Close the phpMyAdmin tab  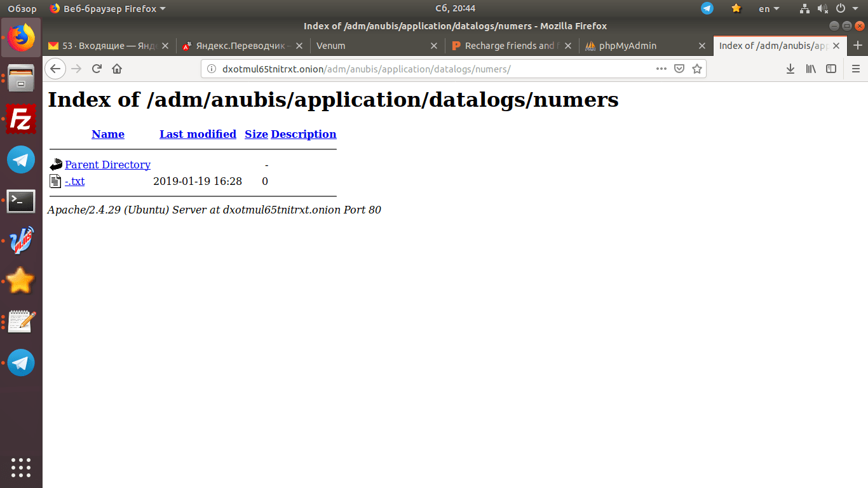702,46
